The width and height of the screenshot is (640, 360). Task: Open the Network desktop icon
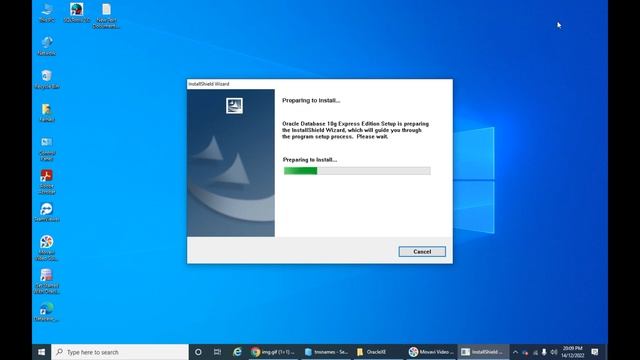[47, 46]
